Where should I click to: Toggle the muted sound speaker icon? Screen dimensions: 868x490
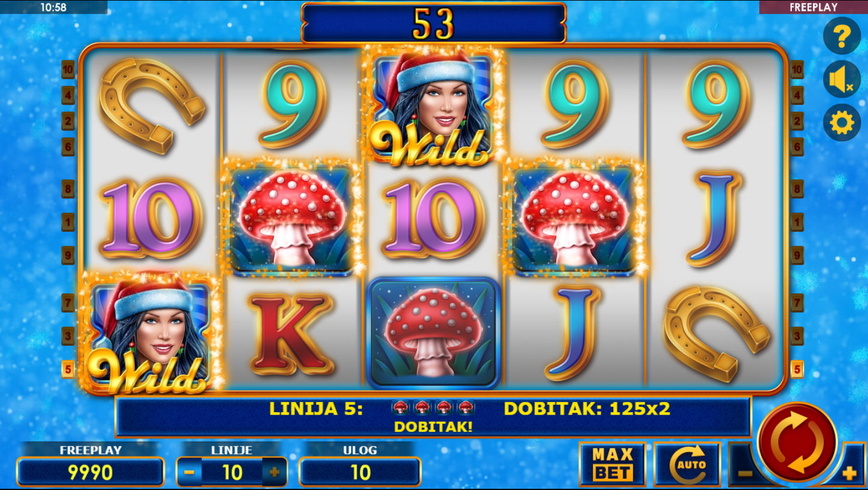(842, 79)
